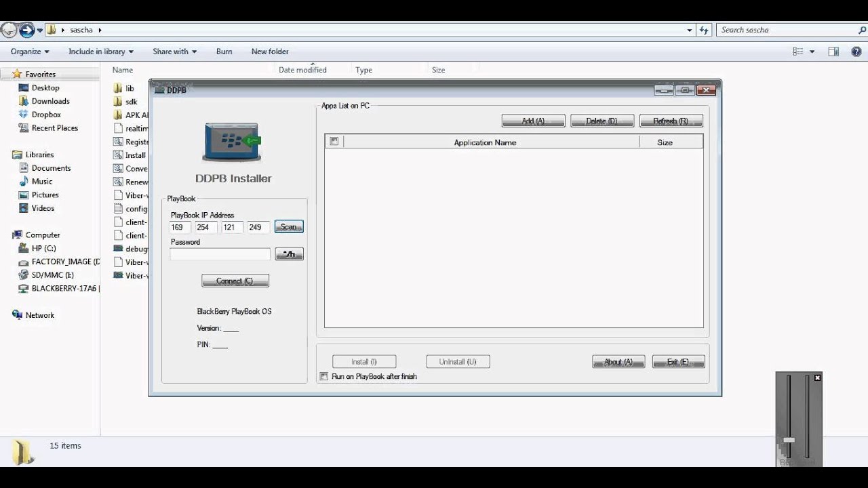This screenshot has height=488, width=868.
Task: Select the Registe batch file icon
Action: [119, 142]
